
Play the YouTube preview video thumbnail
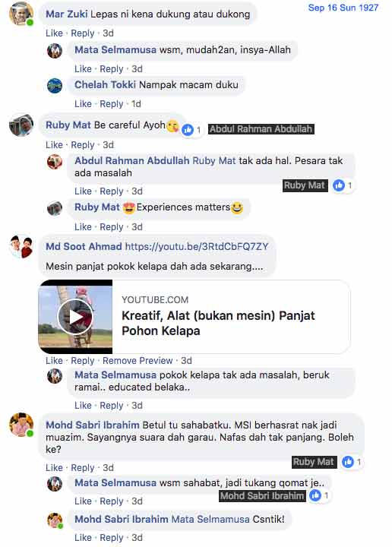(x=75, y=317)
